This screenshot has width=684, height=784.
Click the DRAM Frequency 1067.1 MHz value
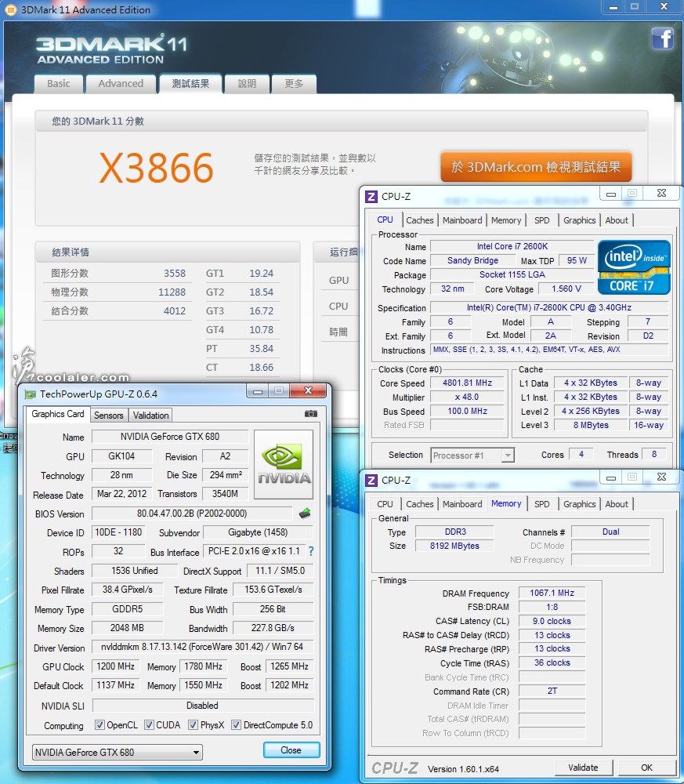(x=552, y=593)
